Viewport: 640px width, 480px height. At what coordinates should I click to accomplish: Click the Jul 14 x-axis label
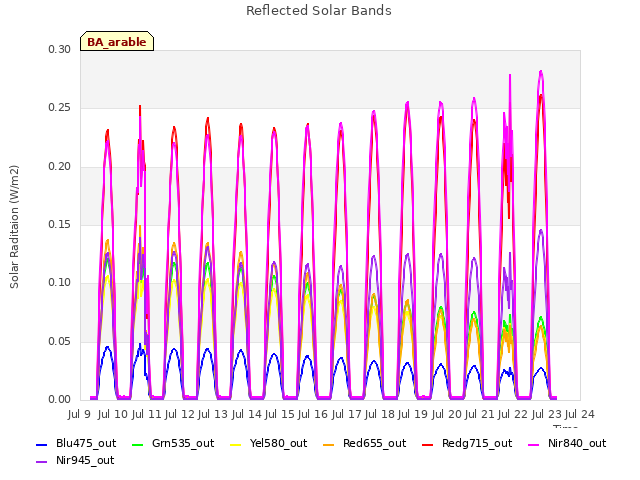point(247,414)
